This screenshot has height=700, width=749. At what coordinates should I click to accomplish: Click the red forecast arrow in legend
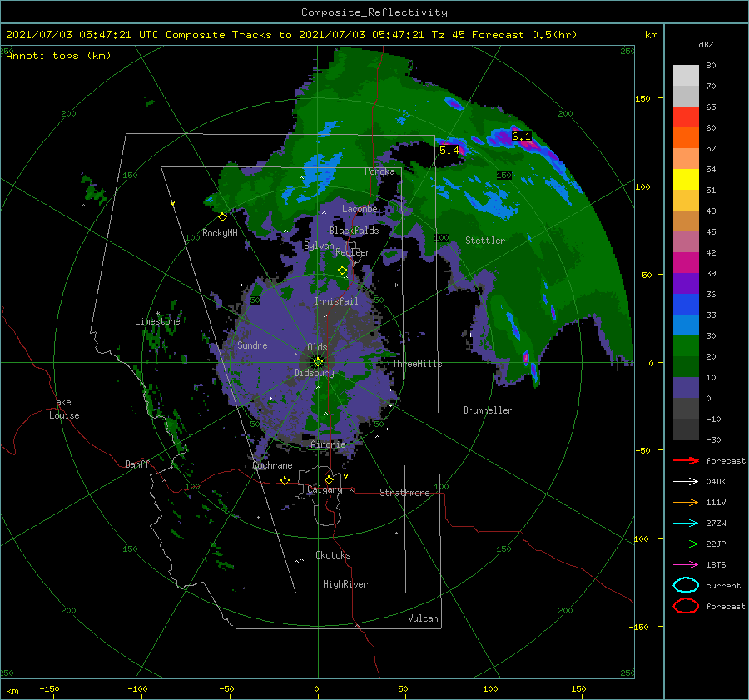[686, 460]
